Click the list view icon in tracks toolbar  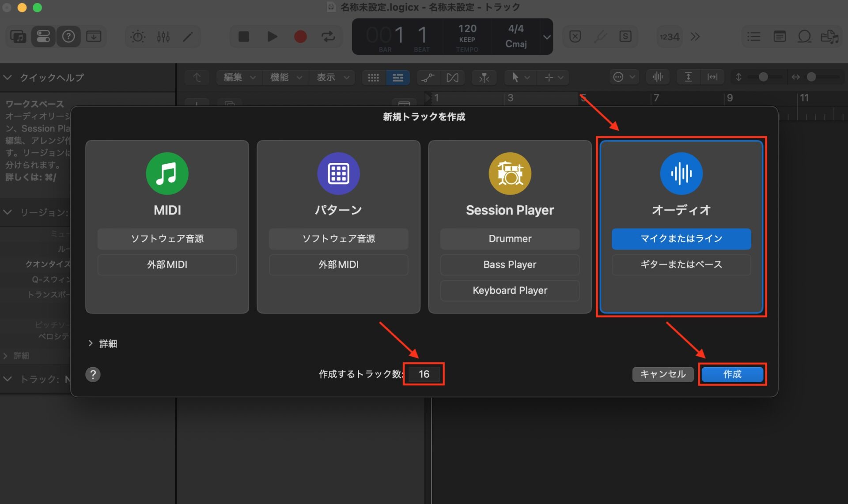point(397,77)
